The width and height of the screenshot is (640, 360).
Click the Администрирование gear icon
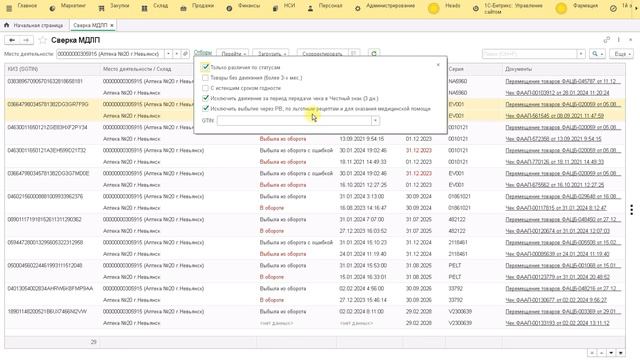[x=358, y=8]
